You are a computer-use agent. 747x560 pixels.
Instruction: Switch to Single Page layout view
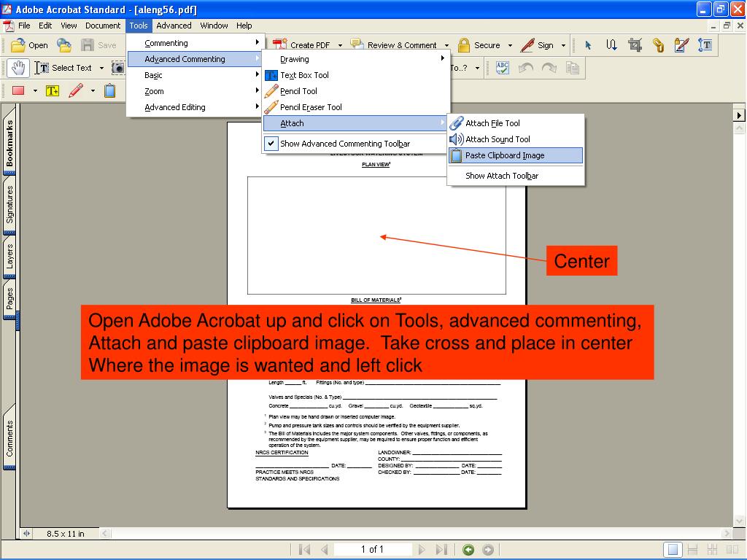pos(673,550)
